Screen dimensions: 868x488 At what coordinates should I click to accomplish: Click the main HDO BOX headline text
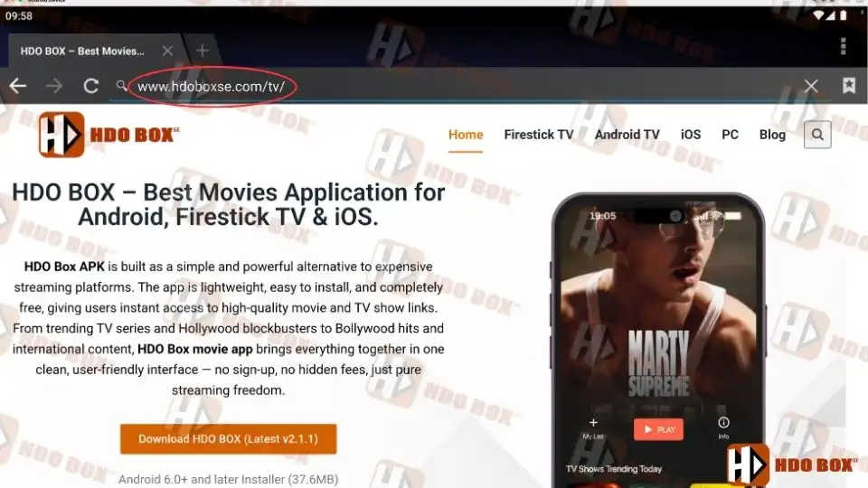(x=228, y=204)
